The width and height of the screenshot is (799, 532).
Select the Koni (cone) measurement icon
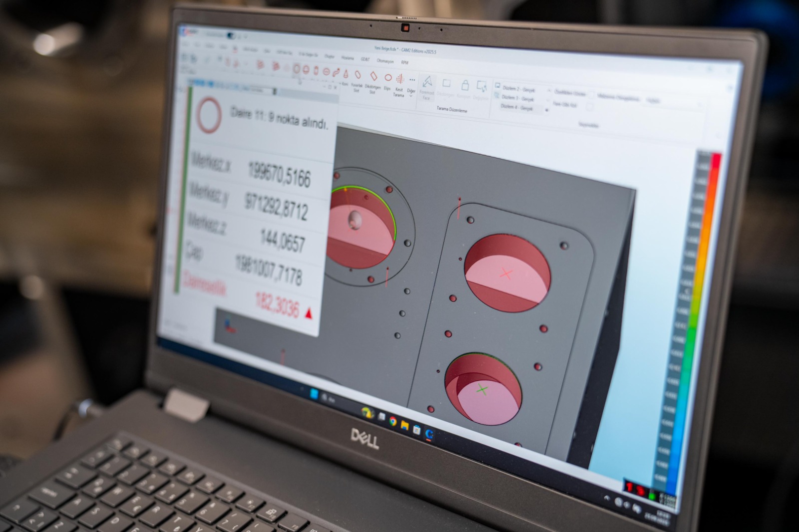(346, 74)
